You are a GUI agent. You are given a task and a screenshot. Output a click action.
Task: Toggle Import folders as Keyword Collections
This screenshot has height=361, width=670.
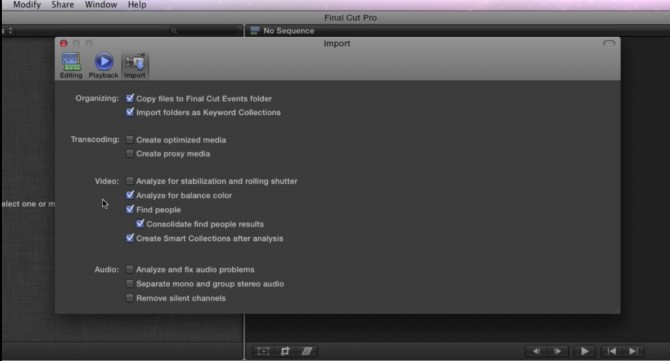pos(130,112)
